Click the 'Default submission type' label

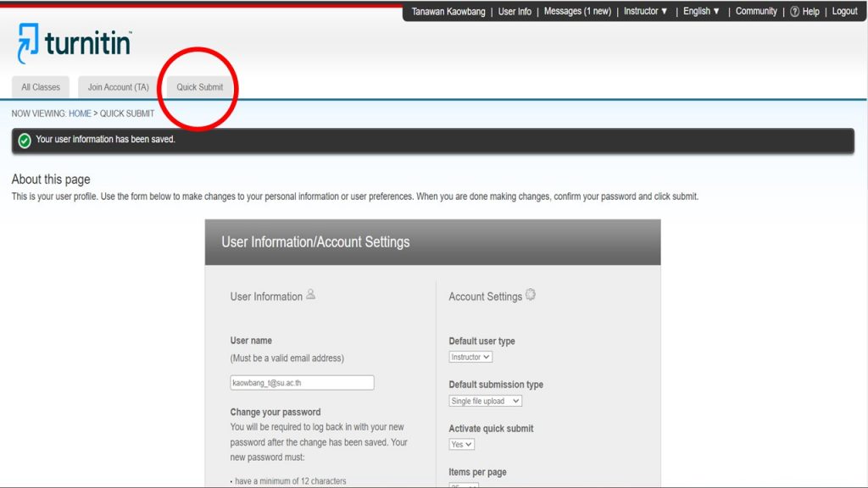click(x=496, y=385)
